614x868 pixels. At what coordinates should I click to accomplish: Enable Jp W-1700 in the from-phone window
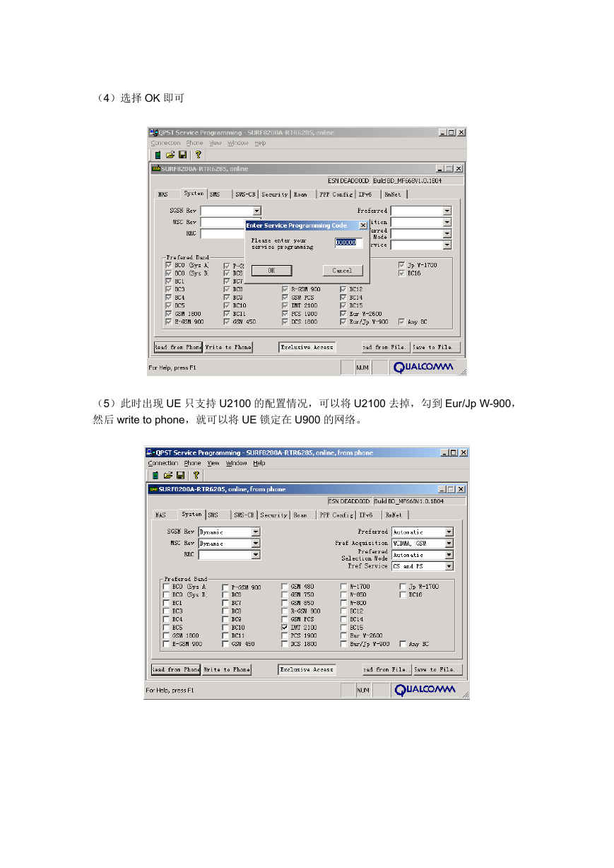403,587
